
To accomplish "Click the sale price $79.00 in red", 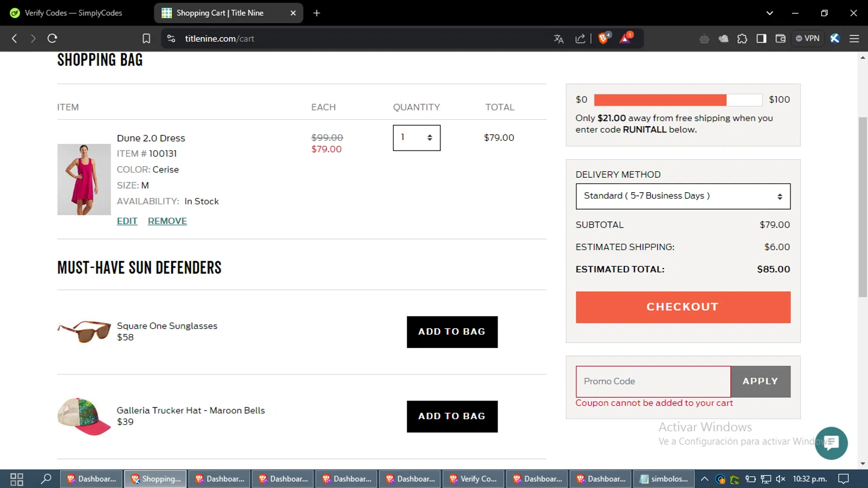I will [326, 149].
